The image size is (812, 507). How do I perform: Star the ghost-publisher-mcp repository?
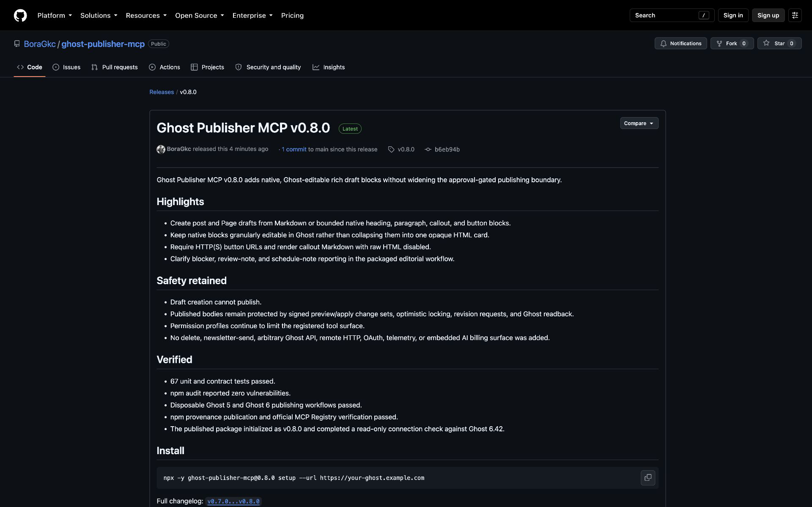coord(779,44)
